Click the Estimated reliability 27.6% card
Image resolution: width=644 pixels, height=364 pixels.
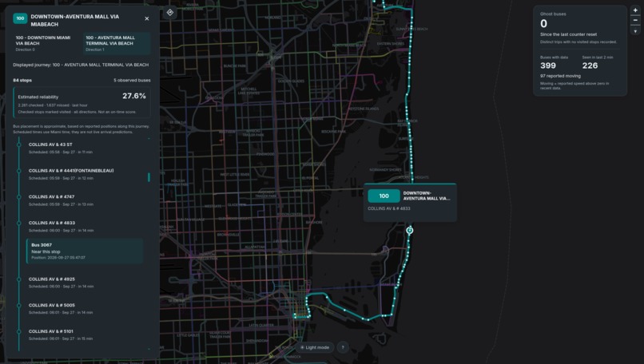(81, 103)
